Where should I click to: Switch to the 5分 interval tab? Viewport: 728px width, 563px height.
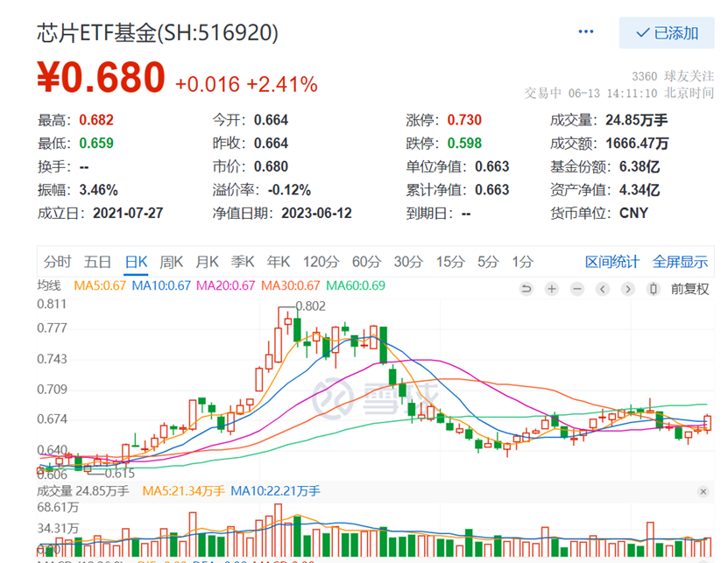pos(488,262)
